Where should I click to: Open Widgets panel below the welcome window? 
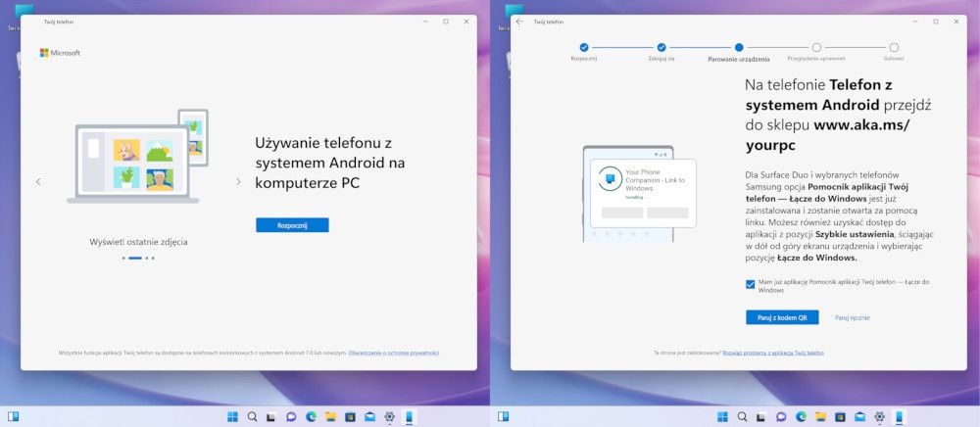(13, 417)
